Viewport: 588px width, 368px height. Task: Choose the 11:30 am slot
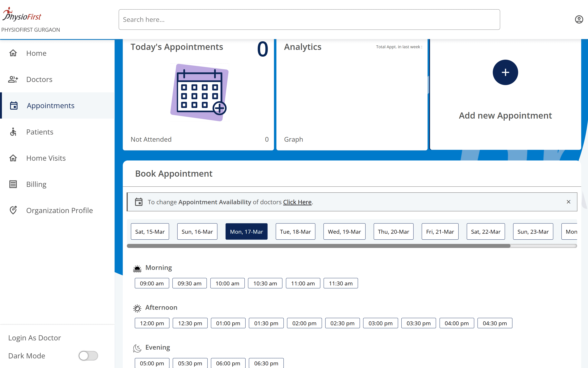coord(341,283)
